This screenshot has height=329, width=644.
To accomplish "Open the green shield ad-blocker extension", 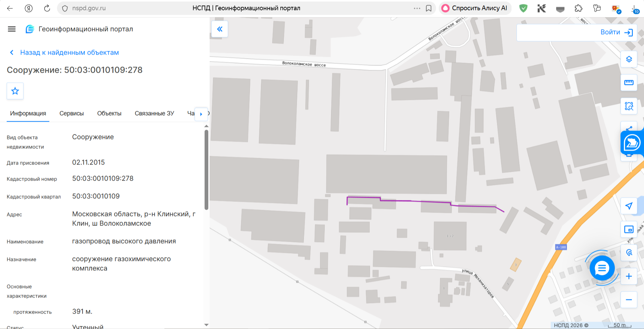I will click(x=523, y=8).
